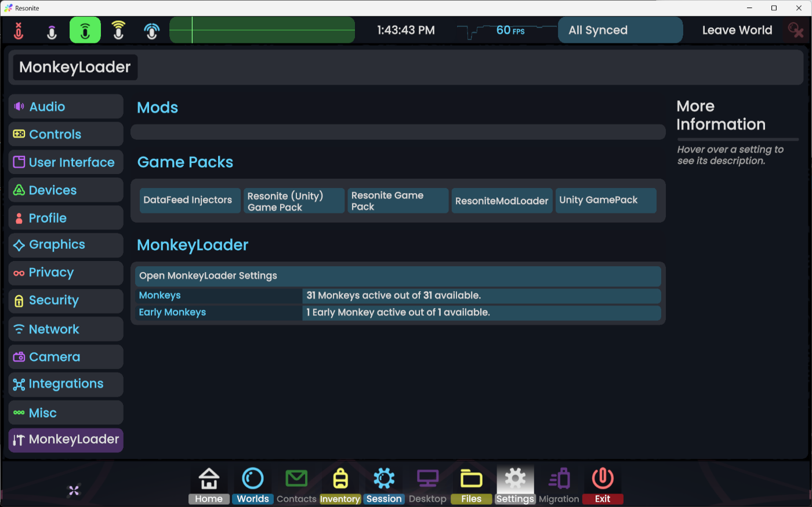Select the muted microphone voice mode icon
The width and height of the screenshot is (812, 507).
(19, 30)
